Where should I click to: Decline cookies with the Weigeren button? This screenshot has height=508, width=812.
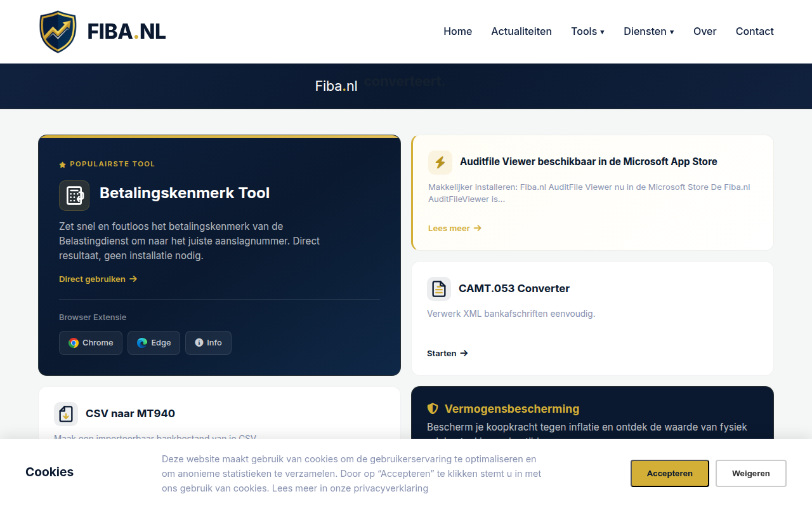(751, 474)
